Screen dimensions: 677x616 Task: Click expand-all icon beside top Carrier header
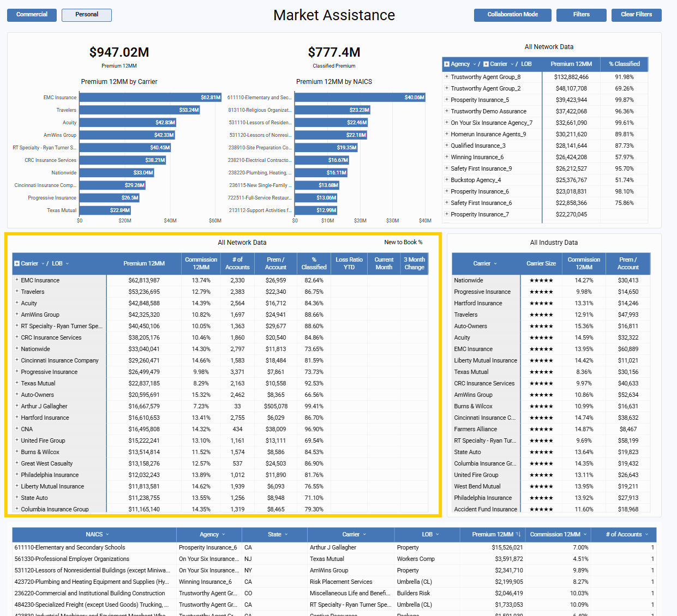(486, 64)
